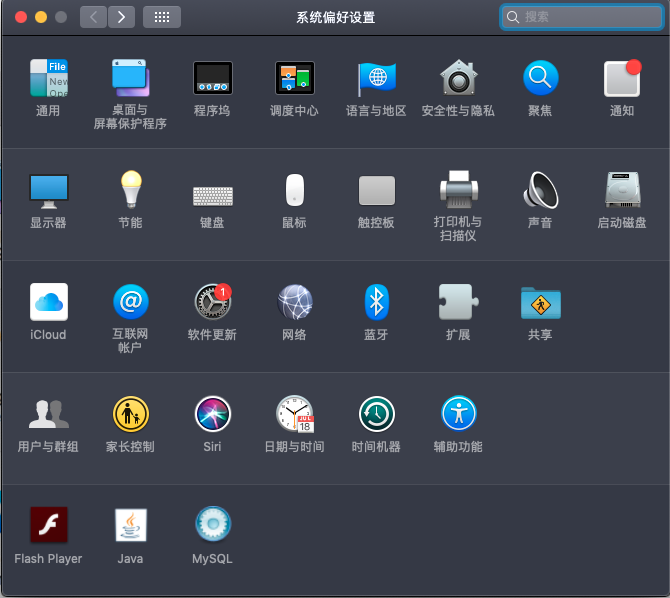This screenshot has width=670, height=598.
Task: Click the show-all grid button
Action: (162, 17)
